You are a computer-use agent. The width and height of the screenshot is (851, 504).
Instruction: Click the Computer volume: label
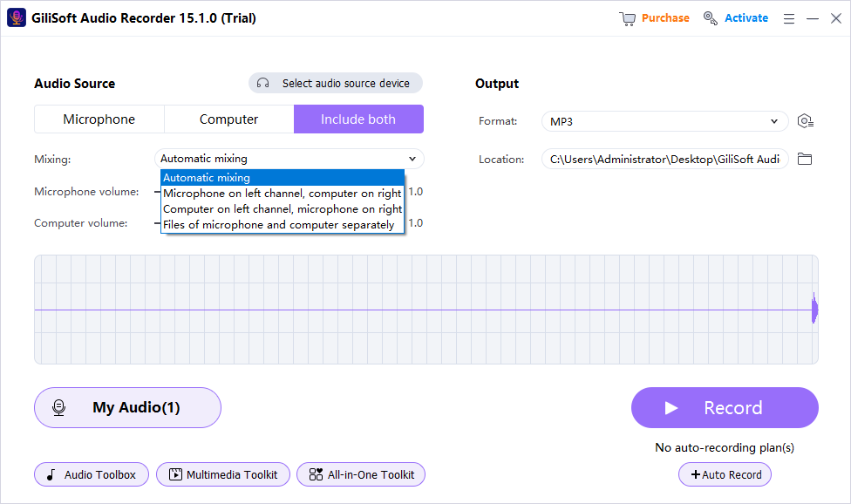[81, 223]
